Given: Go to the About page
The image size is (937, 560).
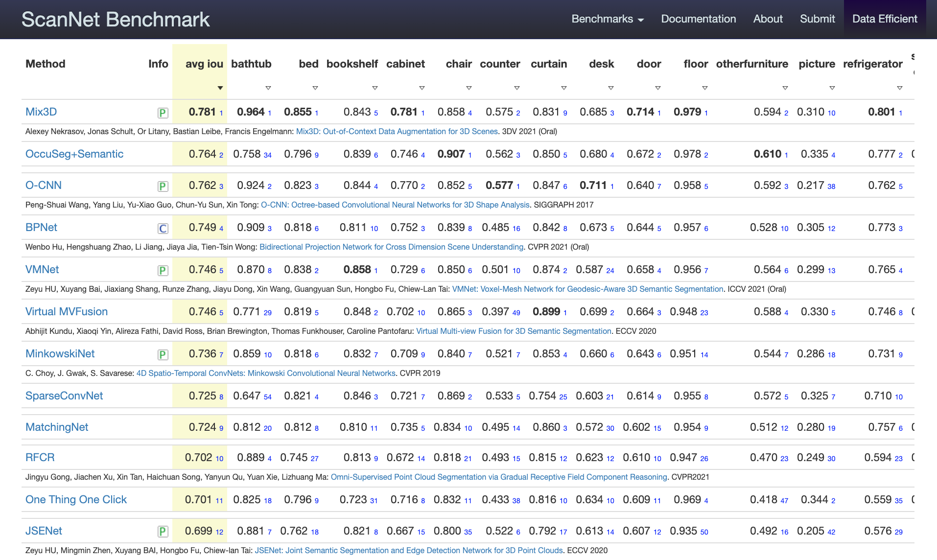Looking at the screenshot, I should (x=768, y=19).
